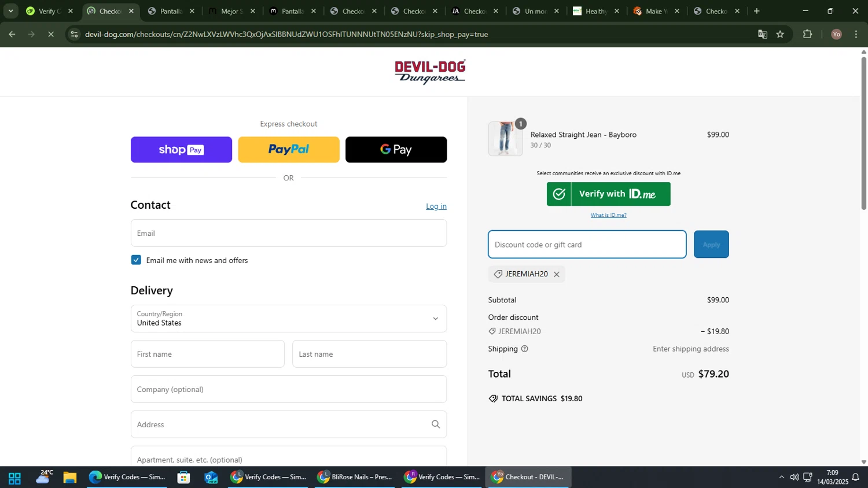The image size is (868, 488).
Task: Switch to the Verify Codes tab
Action: pos(49,11)
